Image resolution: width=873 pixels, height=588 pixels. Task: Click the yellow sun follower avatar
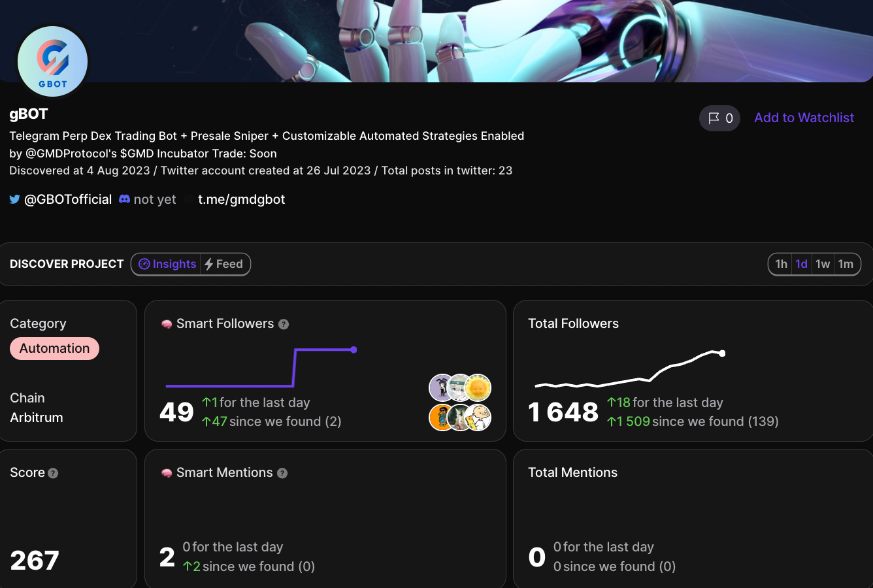(478, 387)
